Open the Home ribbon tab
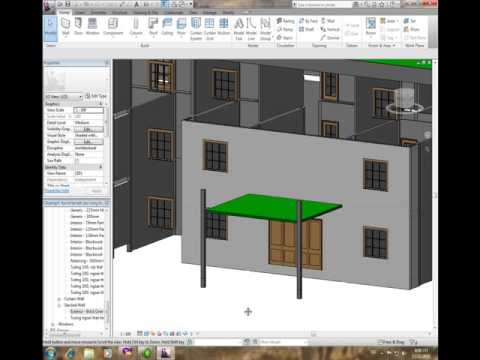 click(64, 13)
